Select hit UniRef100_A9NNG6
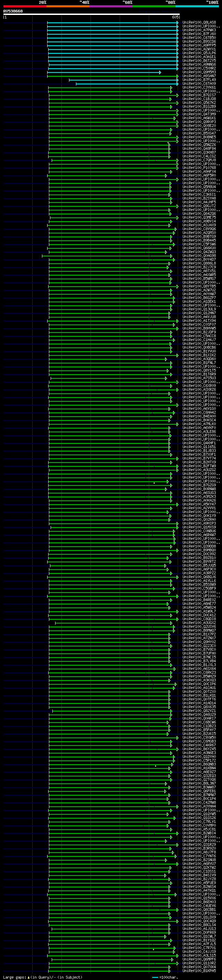This screenshot has width=222, height=980. point(199,64)
